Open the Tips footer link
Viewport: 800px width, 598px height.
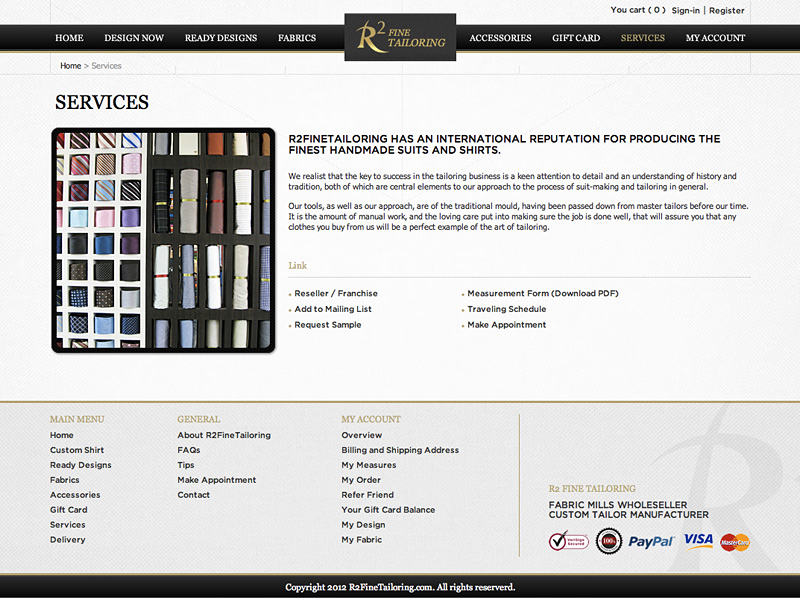(x=186, y=465)
